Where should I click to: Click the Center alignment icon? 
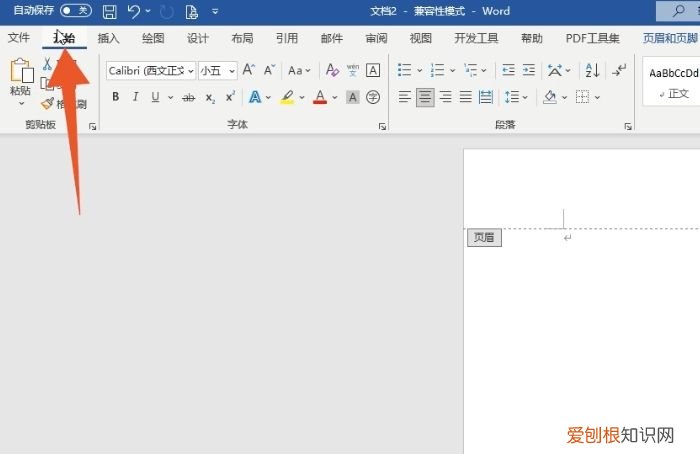[x=425, y=97]
